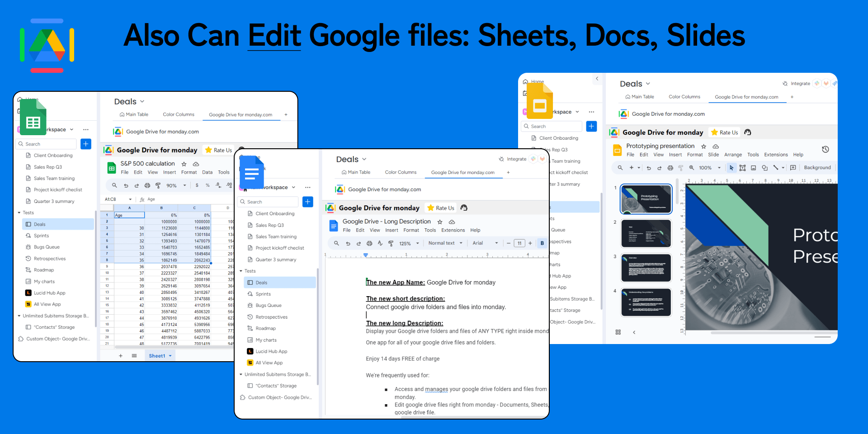The image size is (868, 434).
Task: Click Rate Us button in Slides window
Action: coord(724,132)
